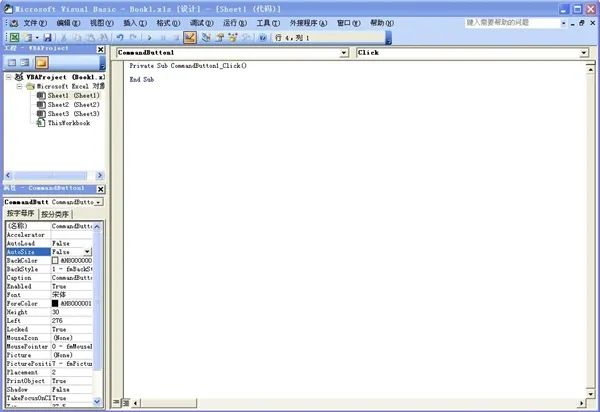Open the 帮助 (Help) menu
The width and height of the screenshot is (600, 412).
pos(382,23)
